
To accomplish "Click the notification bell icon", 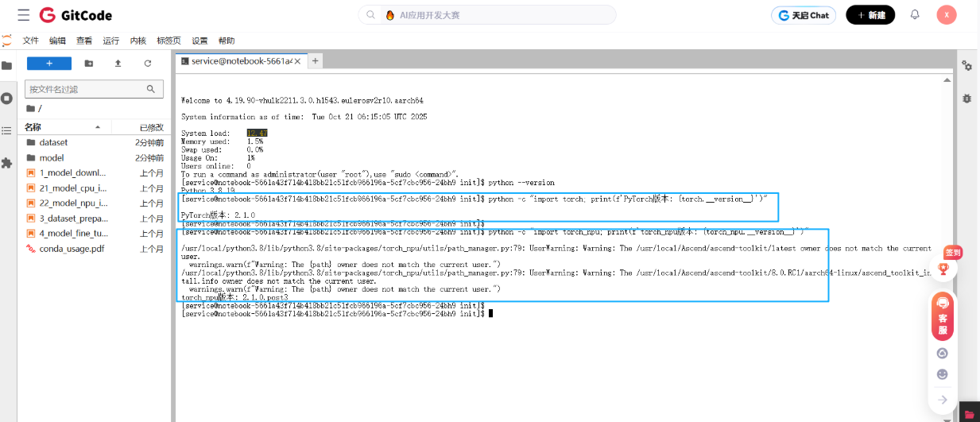I will (x=915, y=15).
